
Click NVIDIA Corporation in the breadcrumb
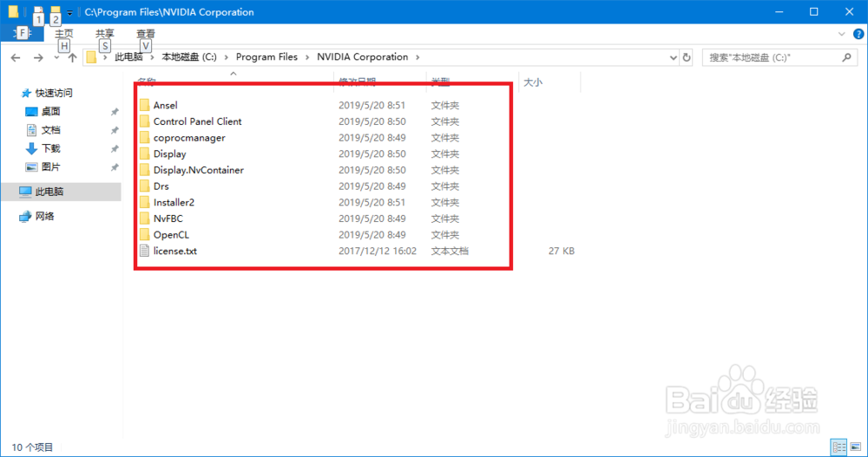click(363, 57)
